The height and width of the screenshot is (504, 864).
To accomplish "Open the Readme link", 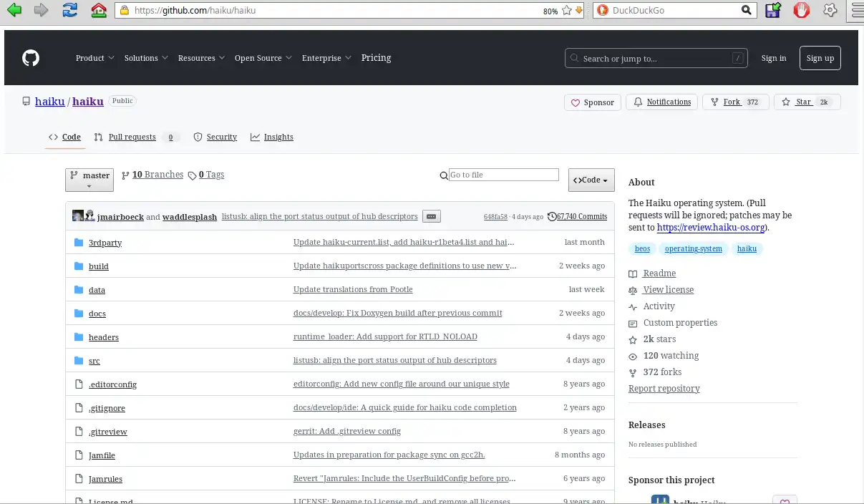I will [659, 273].
